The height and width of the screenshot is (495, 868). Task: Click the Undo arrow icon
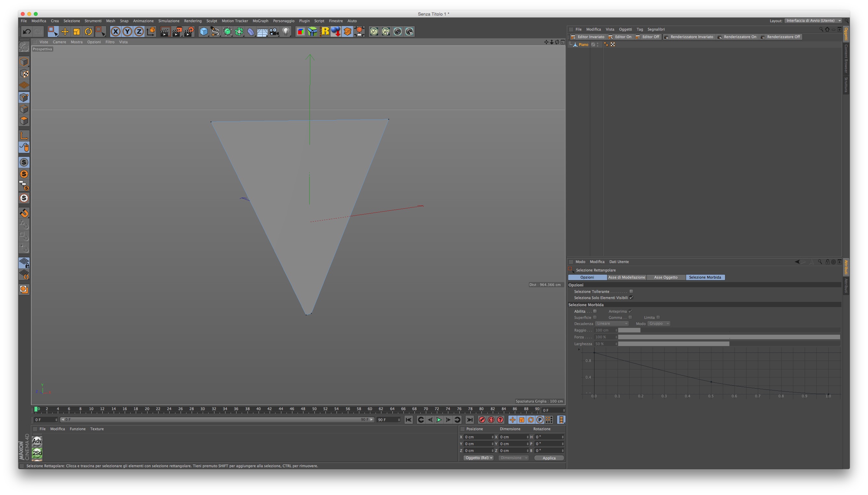point(27,31)
